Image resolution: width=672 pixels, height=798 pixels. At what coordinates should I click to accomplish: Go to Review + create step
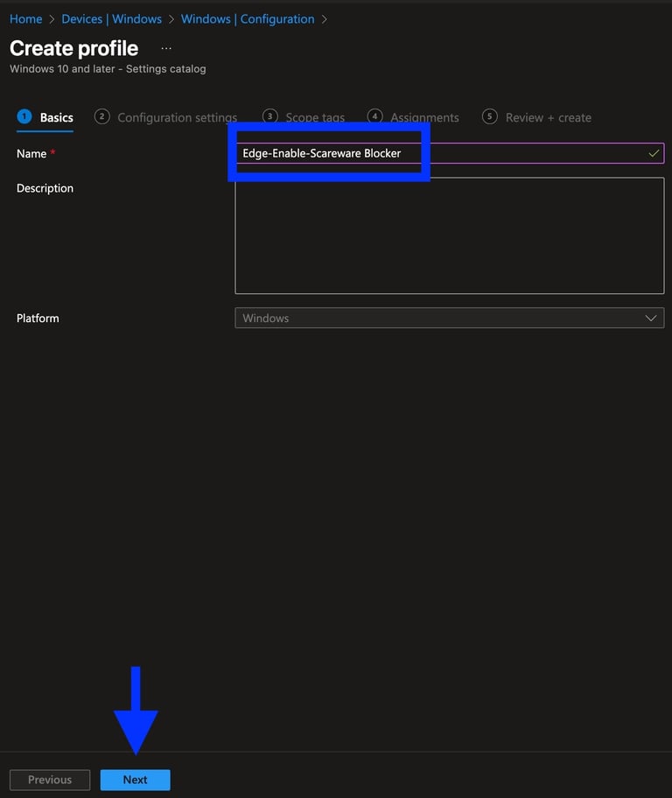point(536,117)
